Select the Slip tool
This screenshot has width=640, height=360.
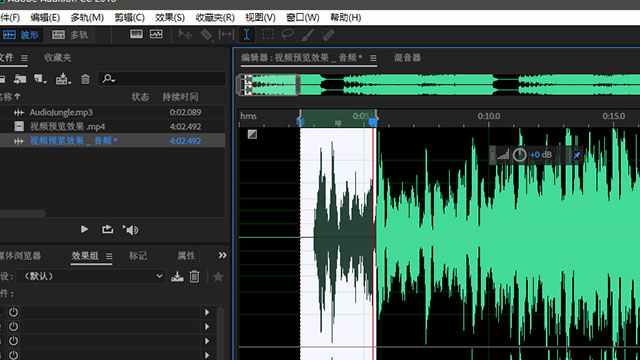pyautogui.click(x=226, y=35)
